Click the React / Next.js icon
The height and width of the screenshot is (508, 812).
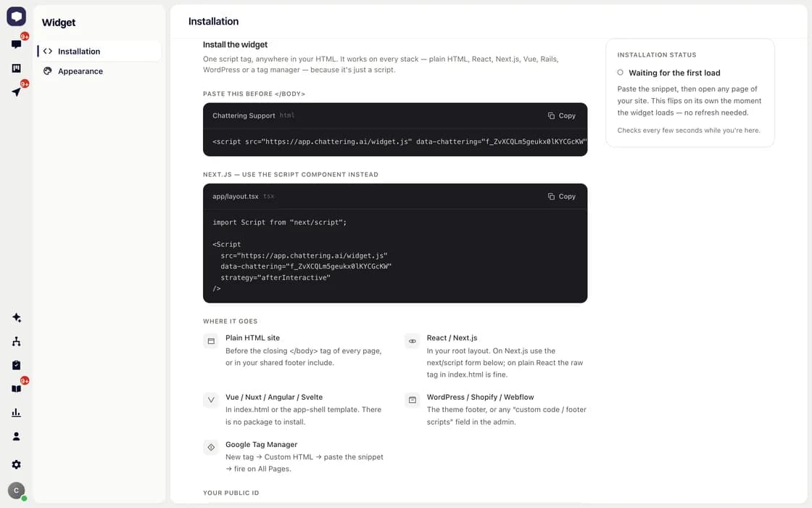pyautogui.click(x=413, y=341)
